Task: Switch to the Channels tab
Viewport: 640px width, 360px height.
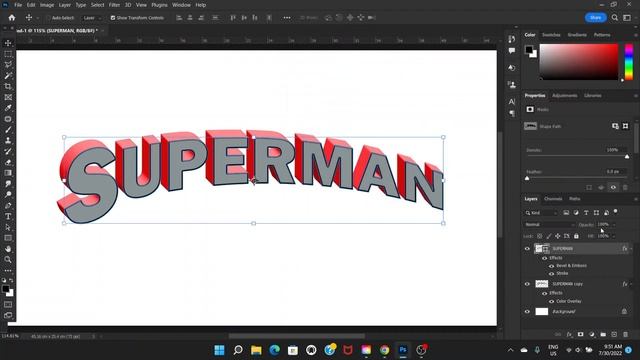Action: [553, 199]
